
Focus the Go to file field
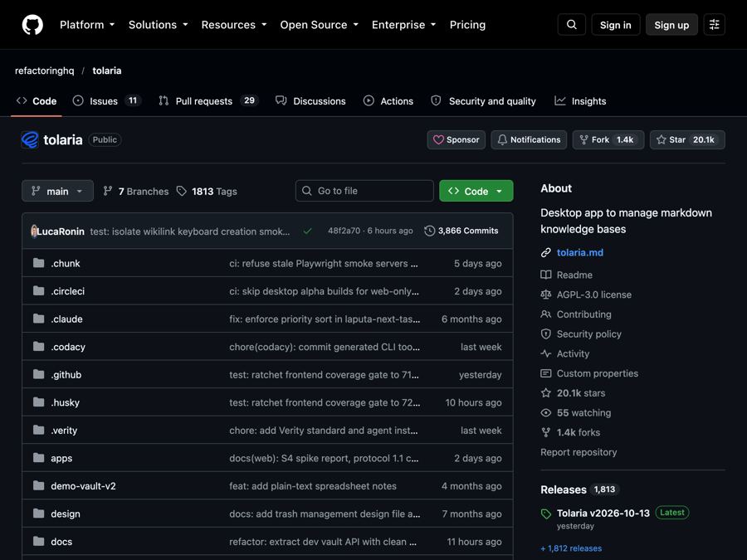pos(364,191)
